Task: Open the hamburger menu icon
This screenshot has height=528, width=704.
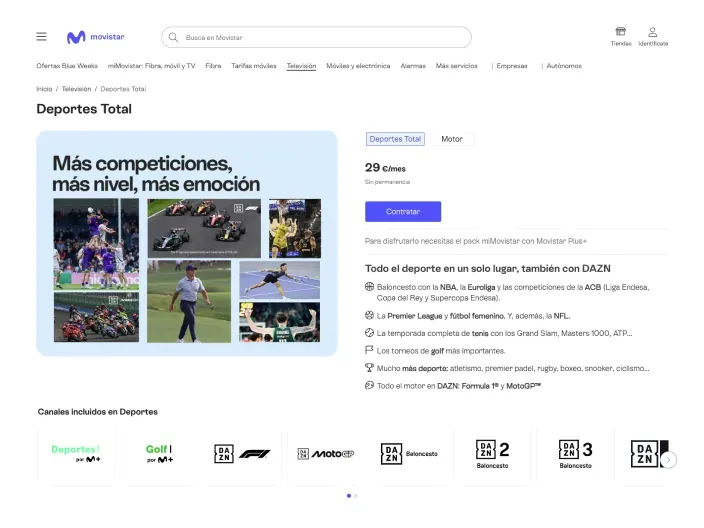Action: pyautogui.click(x=41, y=36)
